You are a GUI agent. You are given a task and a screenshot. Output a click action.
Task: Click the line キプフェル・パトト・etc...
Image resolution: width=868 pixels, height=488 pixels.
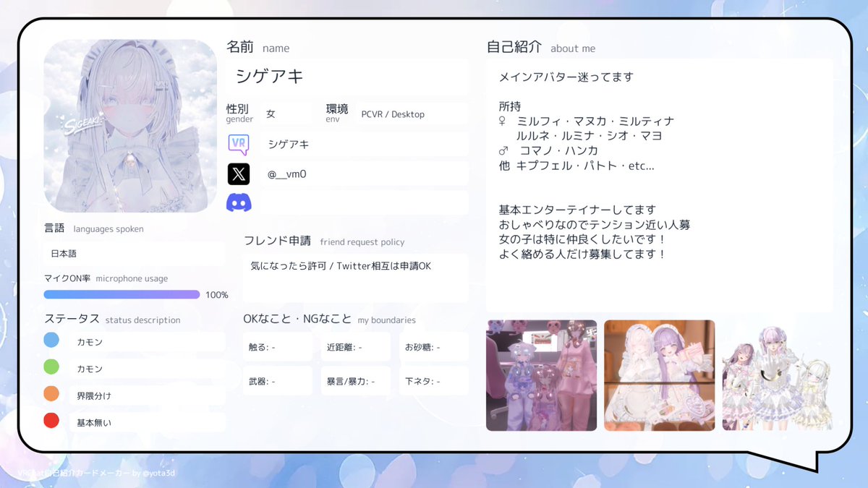(584, 166)
